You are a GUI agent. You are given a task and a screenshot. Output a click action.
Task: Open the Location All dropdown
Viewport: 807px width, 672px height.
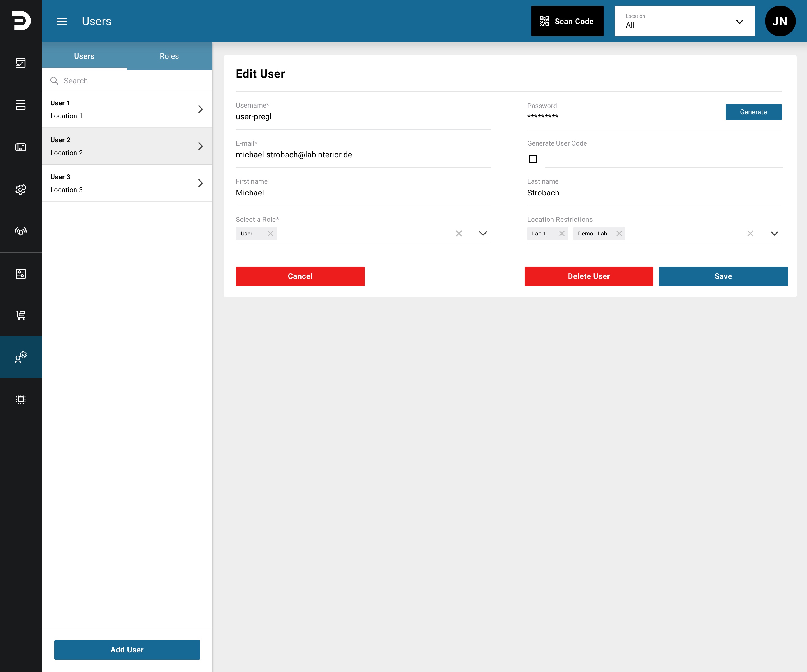[x=685, y=21]
